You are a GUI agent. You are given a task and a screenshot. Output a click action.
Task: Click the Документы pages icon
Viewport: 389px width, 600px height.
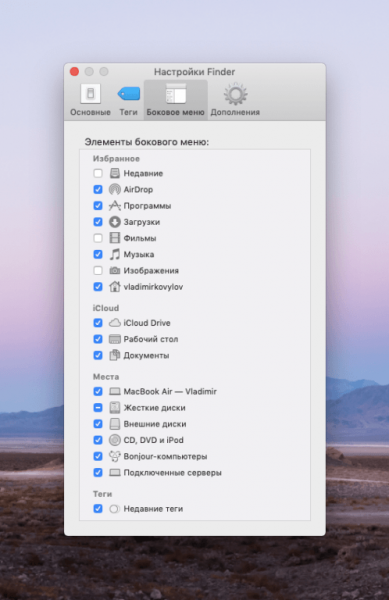[115, 355]
